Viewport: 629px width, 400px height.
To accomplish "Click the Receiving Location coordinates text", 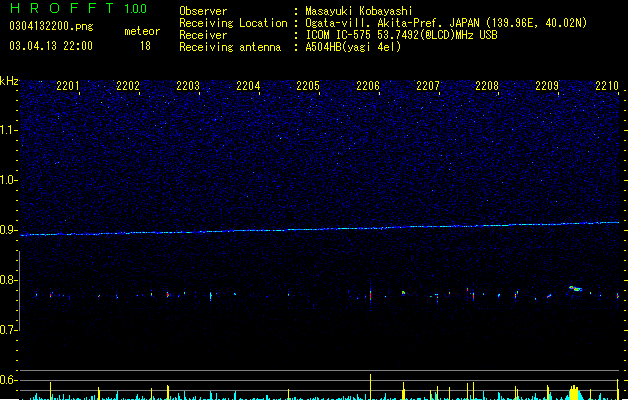I will [x=446, y=23].
